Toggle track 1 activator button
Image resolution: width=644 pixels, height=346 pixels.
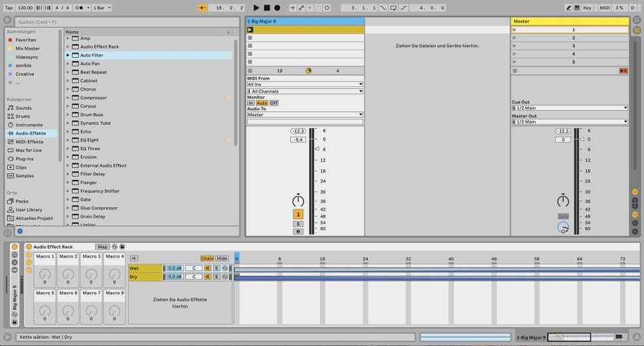298,214
